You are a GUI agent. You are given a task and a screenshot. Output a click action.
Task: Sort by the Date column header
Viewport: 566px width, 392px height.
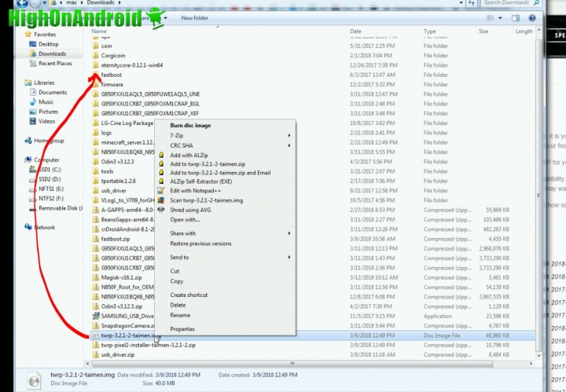point(355,31)
